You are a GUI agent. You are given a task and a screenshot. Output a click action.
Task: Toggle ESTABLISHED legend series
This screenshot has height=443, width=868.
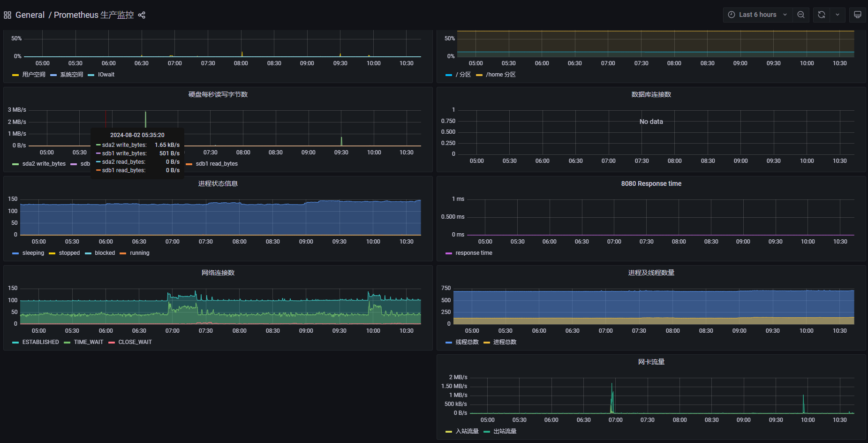pos(41,342)
